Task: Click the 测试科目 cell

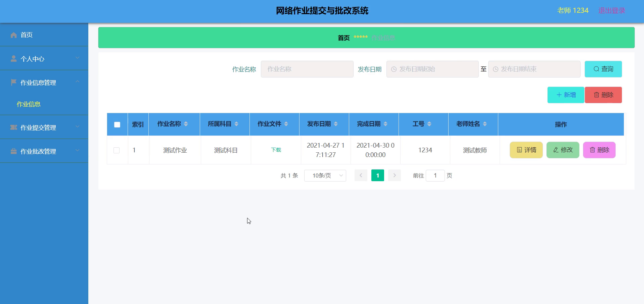Action: 226,150
